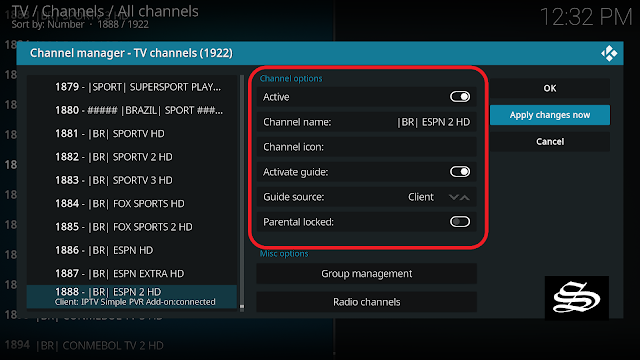The image size is (640, 360).
Task: Click the OK button
Action: point(549,88)
